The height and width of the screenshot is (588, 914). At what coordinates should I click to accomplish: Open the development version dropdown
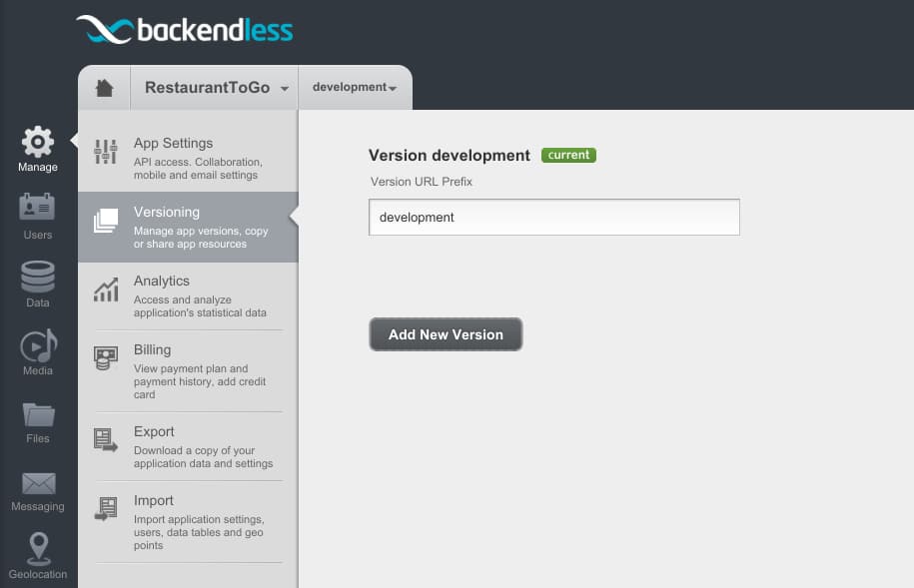[x=355, y=88]
